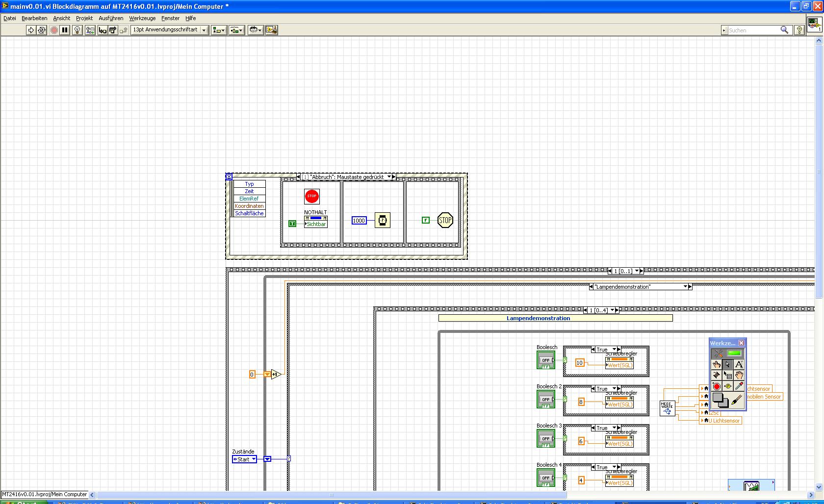
Task: Open the Werkzeuge menu
Action: click(x=142, y=18)
